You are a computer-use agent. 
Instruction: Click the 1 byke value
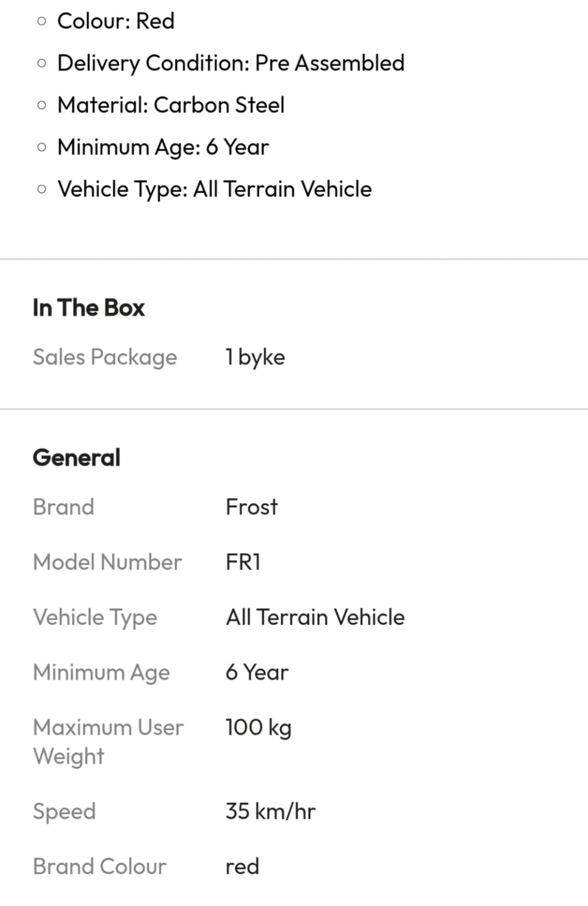click(255, 358)
